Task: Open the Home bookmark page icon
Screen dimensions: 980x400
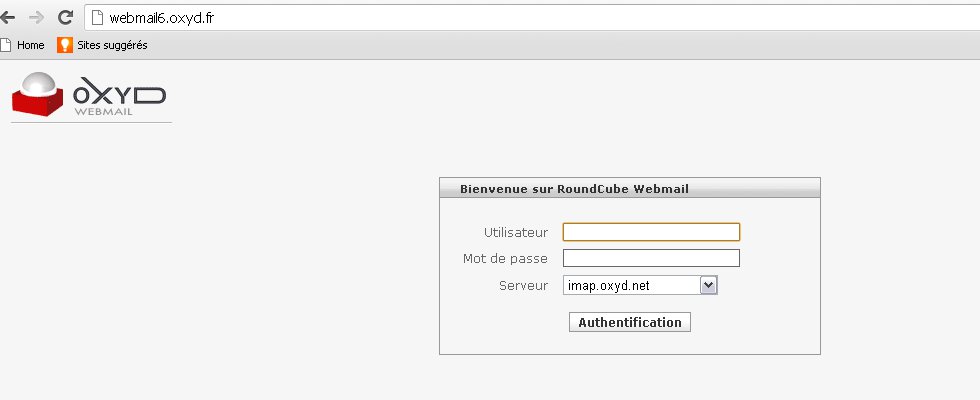Action: pyautogui.click(x=6, y=45)
